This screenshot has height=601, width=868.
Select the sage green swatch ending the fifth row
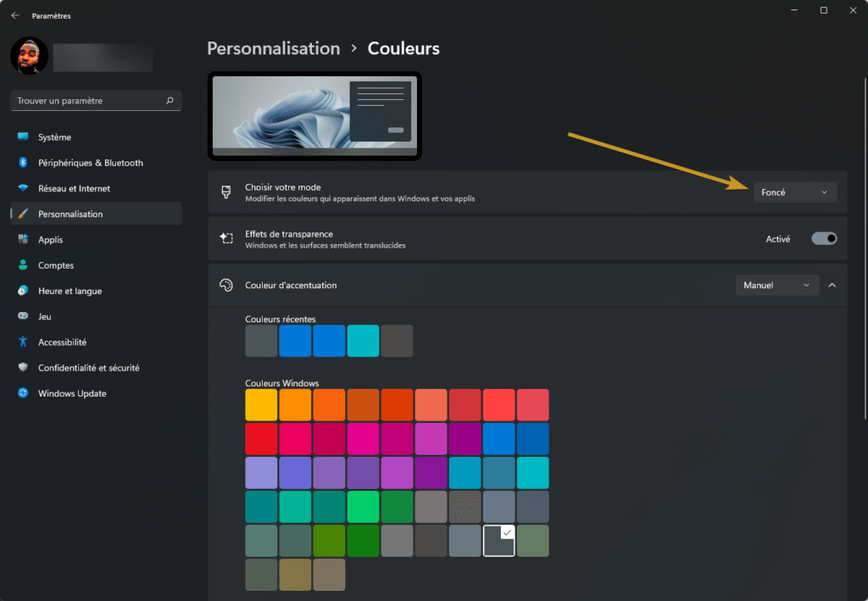tap(533, 541)
